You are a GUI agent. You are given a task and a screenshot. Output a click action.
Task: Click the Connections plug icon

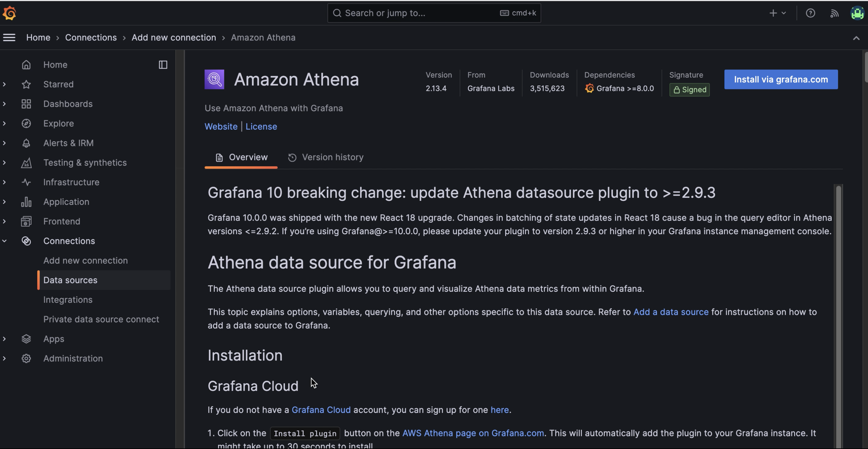click(26, 241)
